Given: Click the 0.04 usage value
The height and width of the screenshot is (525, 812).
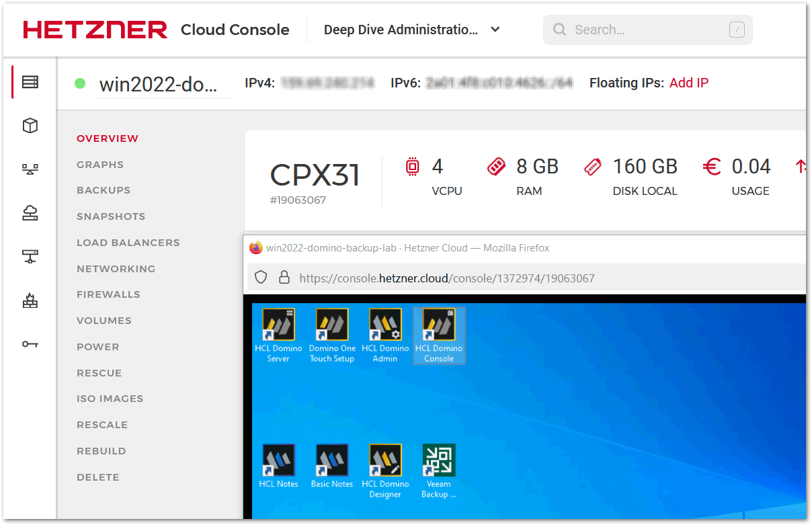Looking at the screenshot, I should (752, 166).
